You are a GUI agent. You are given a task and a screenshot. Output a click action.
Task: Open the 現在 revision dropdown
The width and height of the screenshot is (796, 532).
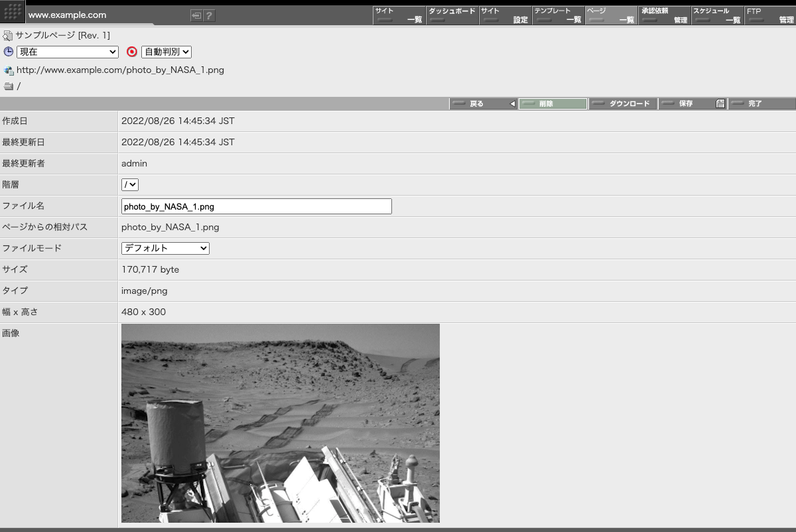pyautogui.click(x=67, y=52)
